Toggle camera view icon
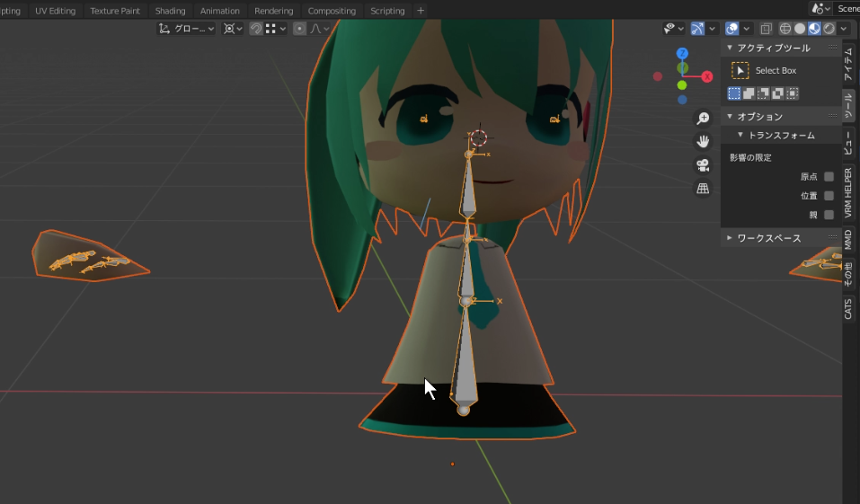 pos(703,165)
